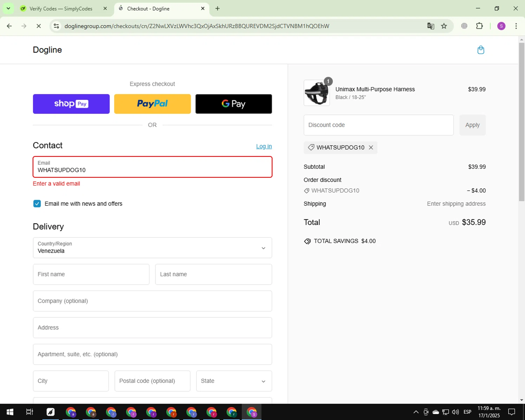Click the Log in link
525x420 pixels.
[264, 146]
